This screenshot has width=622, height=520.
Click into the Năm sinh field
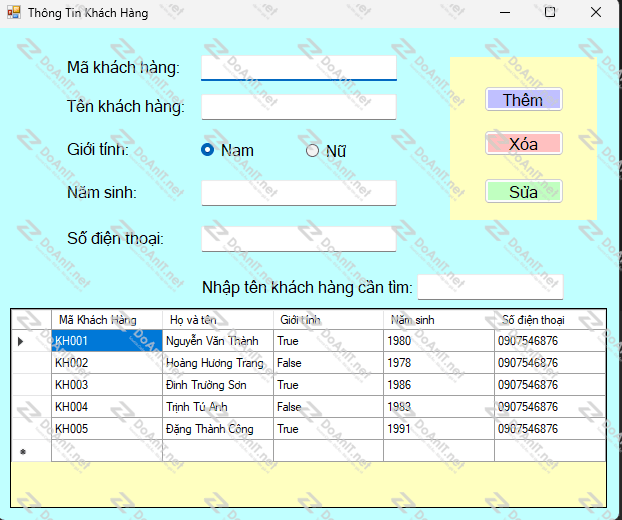pos(299,192)
